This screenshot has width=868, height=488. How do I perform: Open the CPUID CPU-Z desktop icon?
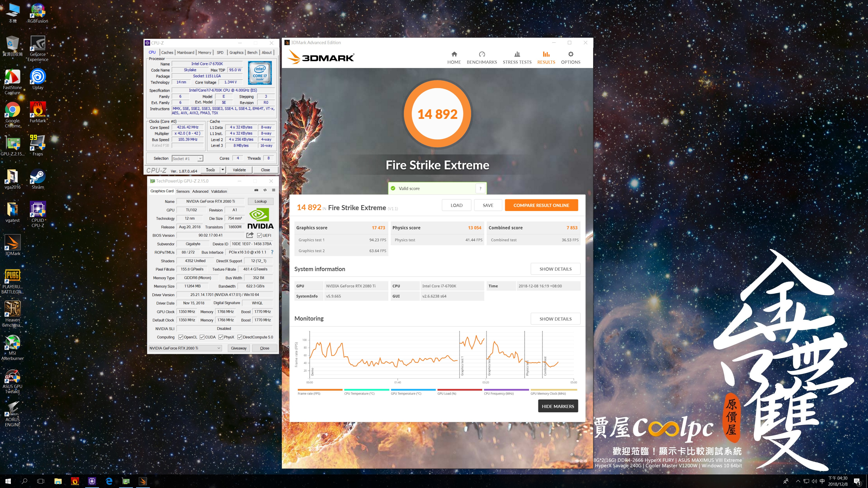pos(38,215)
